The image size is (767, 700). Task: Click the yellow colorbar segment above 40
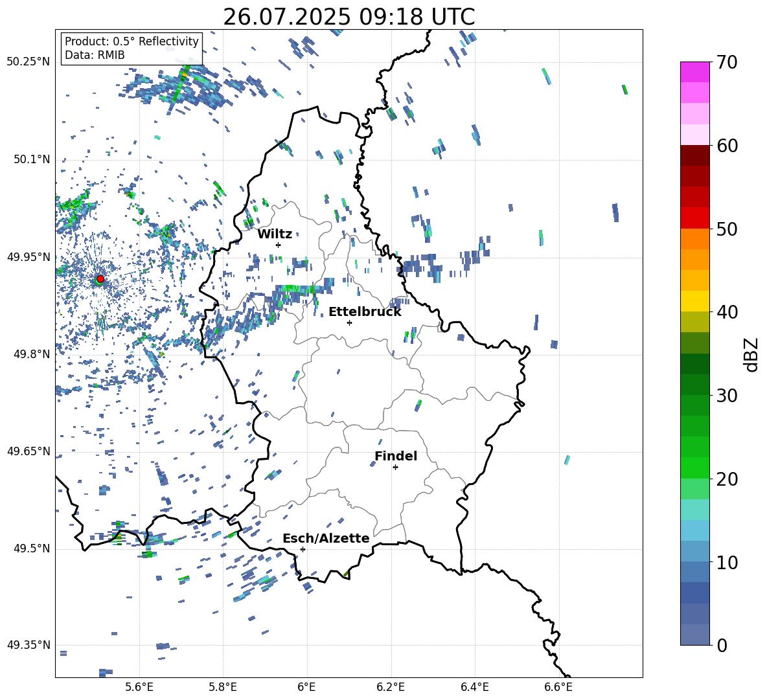pyautogui.click(x=694, y=301)
